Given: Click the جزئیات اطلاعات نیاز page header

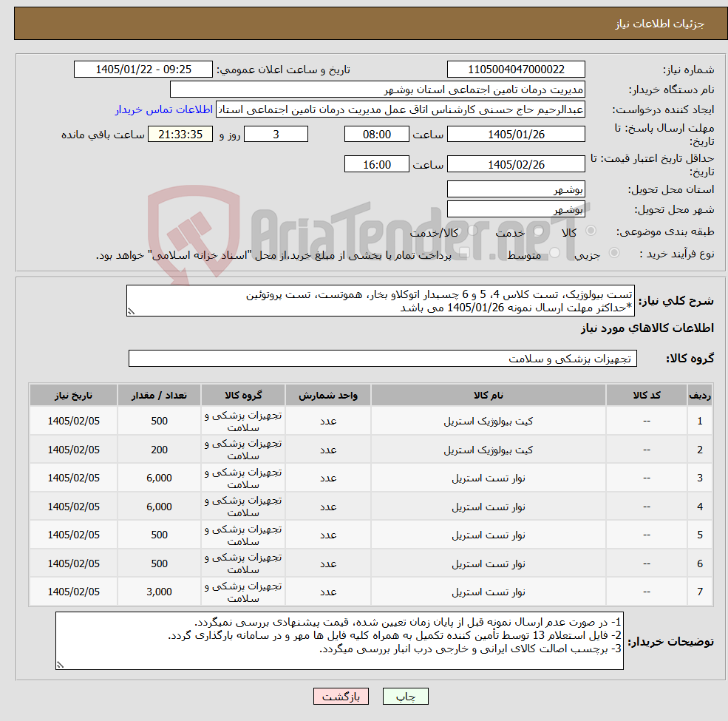Looking at the screenshot, I should click(660, 24).
